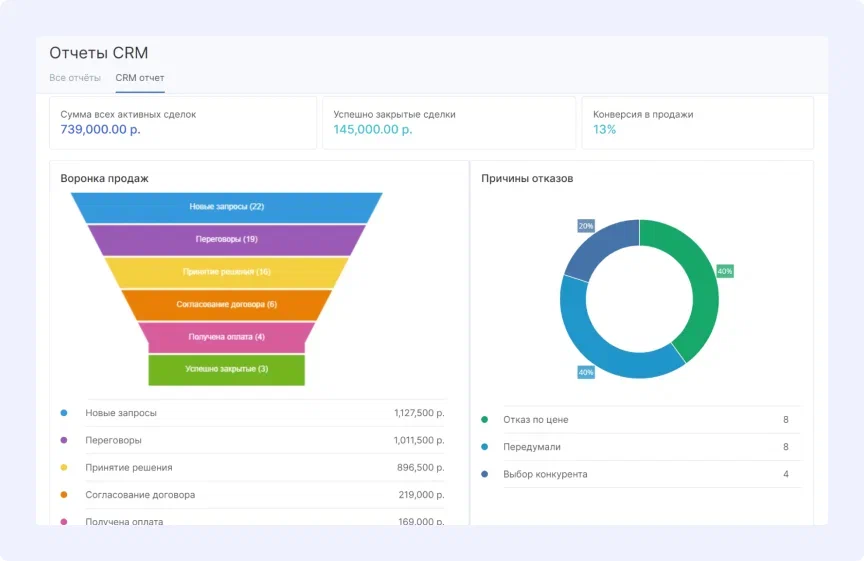Click the purple "Переговоры (19)" funnel stage
This screenshot has height=561, width=864.
(x=227, y=239)
